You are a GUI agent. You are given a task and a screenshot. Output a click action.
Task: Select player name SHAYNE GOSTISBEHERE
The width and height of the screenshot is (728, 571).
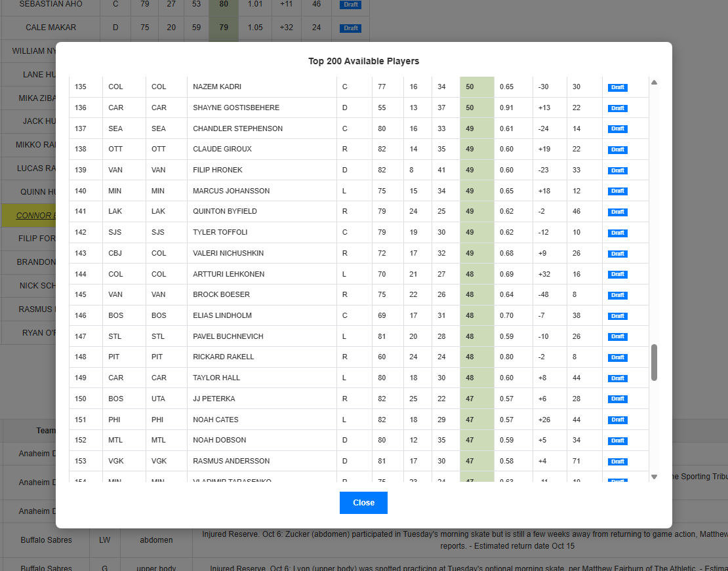[x=236, y=108]
